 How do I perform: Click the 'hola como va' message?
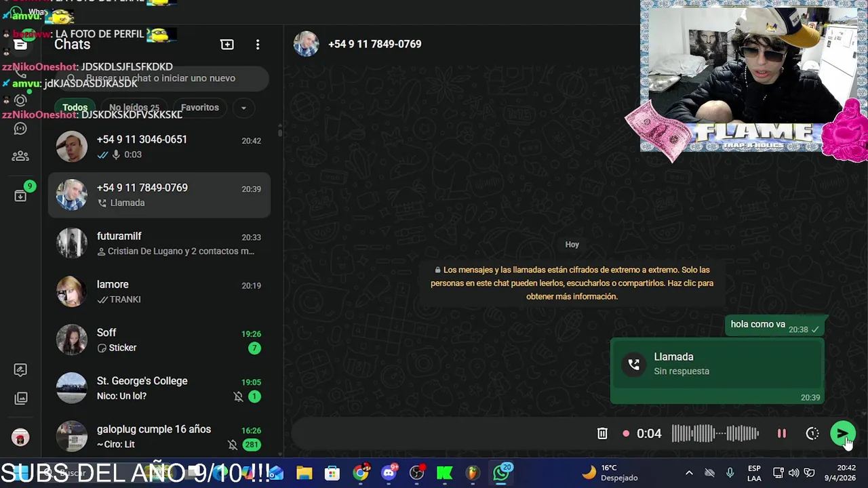[776, 325]
